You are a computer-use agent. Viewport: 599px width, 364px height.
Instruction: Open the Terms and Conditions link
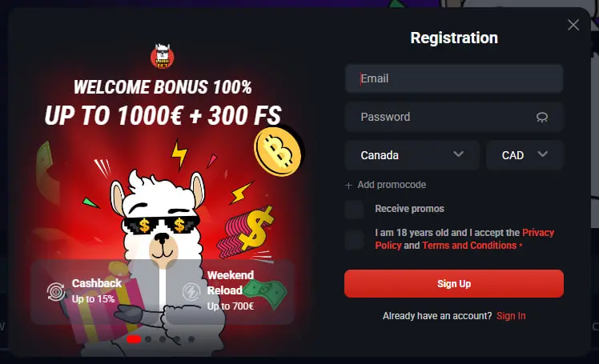[469, 246]
